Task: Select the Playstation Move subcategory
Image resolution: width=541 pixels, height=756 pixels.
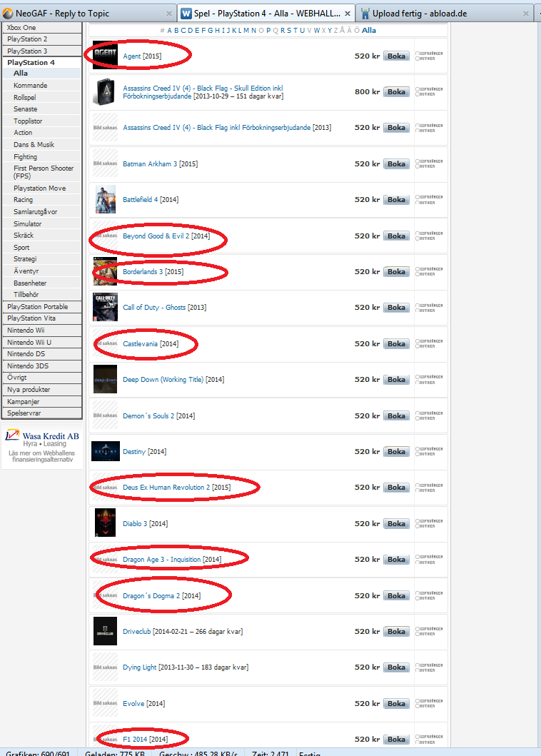Action: (47, 188)
